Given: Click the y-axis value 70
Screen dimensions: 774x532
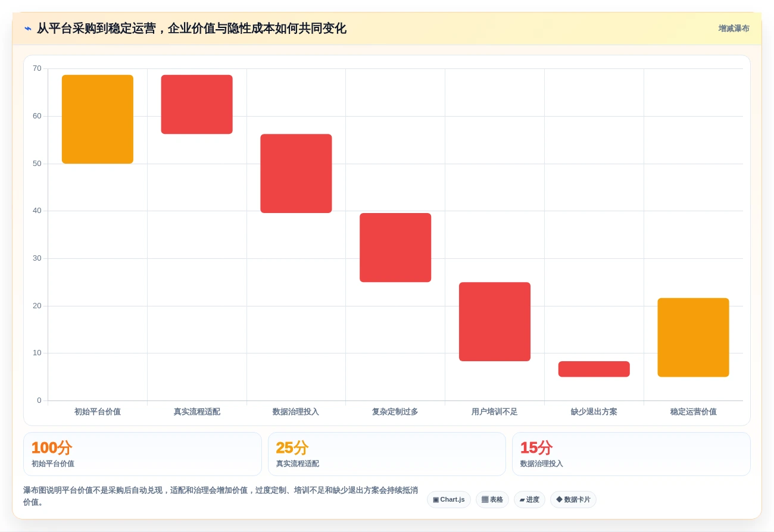Looking at the screenshot, I should tap(37, 68).
